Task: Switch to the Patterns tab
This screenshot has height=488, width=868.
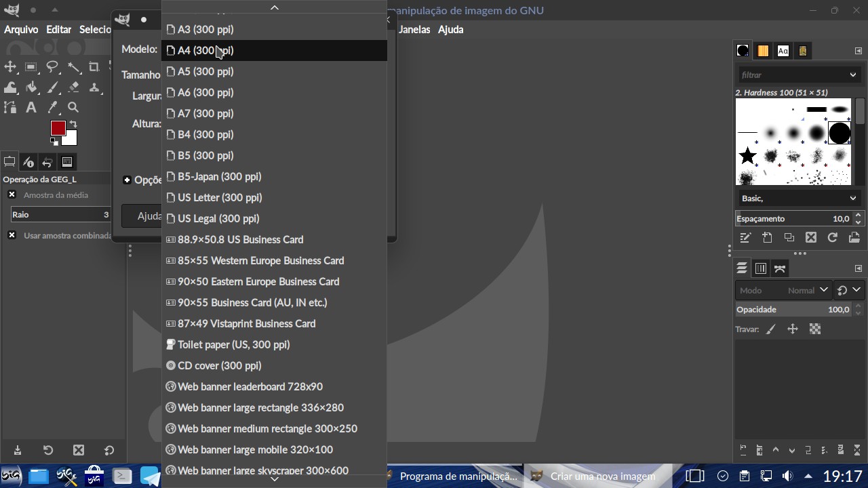Action: [763, 51]
